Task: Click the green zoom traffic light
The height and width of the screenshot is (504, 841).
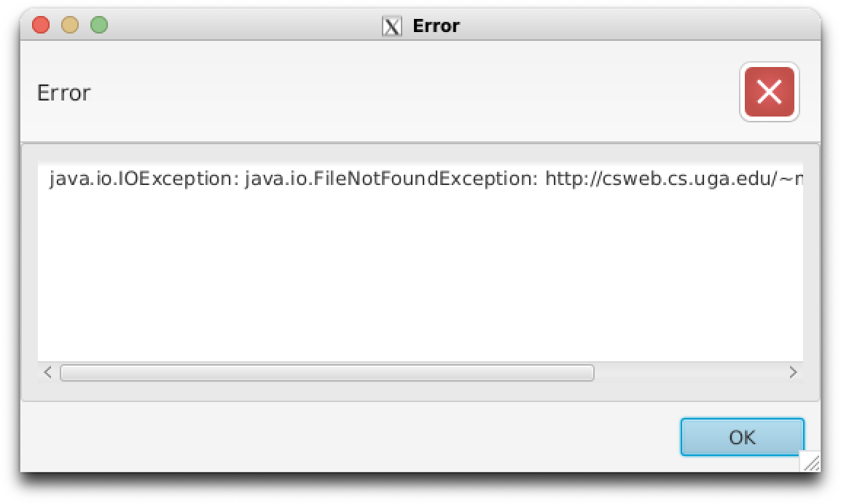Action: 98,24
